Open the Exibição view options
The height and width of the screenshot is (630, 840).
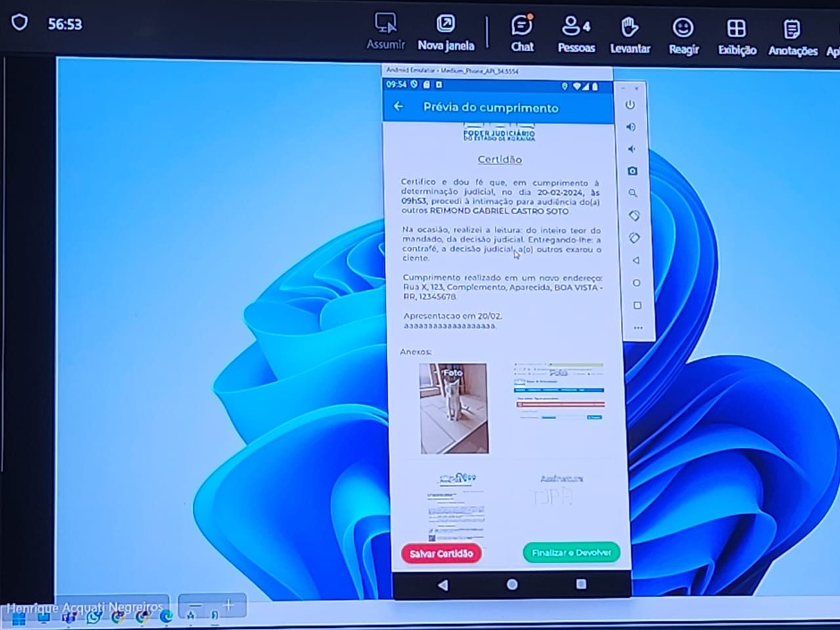click(736, 36)
